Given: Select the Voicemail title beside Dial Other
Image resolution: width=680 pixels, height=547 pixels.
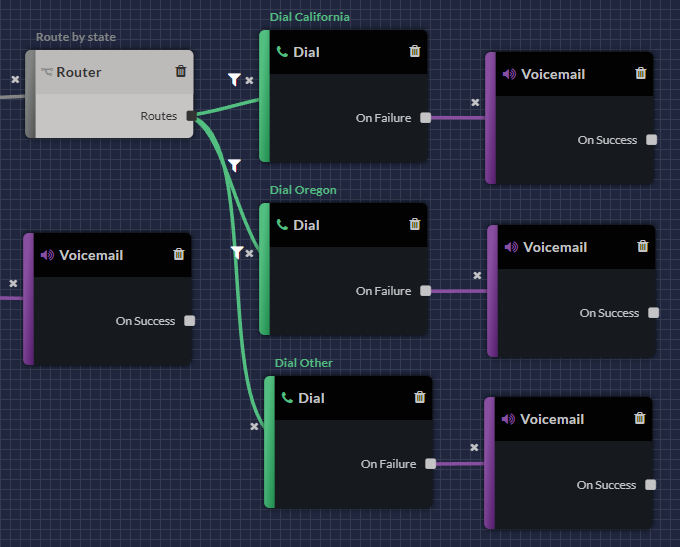Looking at the screenshot, I should pos(552,419).
